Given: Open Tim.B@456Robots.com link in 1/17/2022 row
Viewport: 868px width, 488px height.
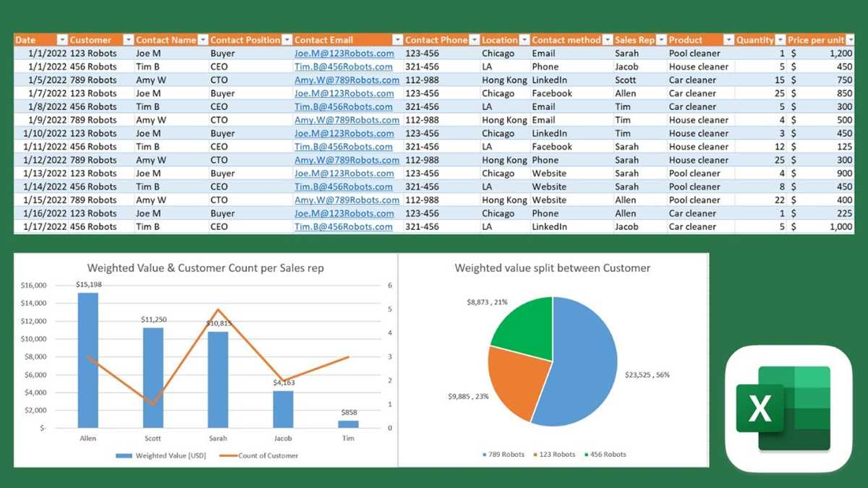Looking at the screenshot, I should pyautogui.click(x=344, y=227).
